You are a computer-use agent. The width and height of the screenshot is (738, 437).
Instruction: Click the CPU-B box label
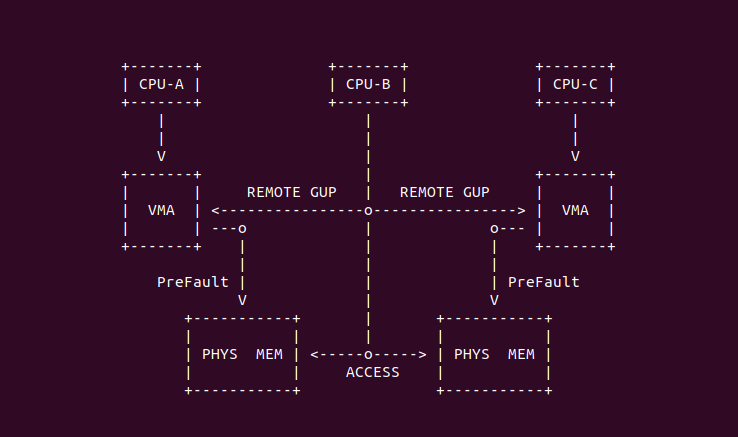click(x=368, y=84)
